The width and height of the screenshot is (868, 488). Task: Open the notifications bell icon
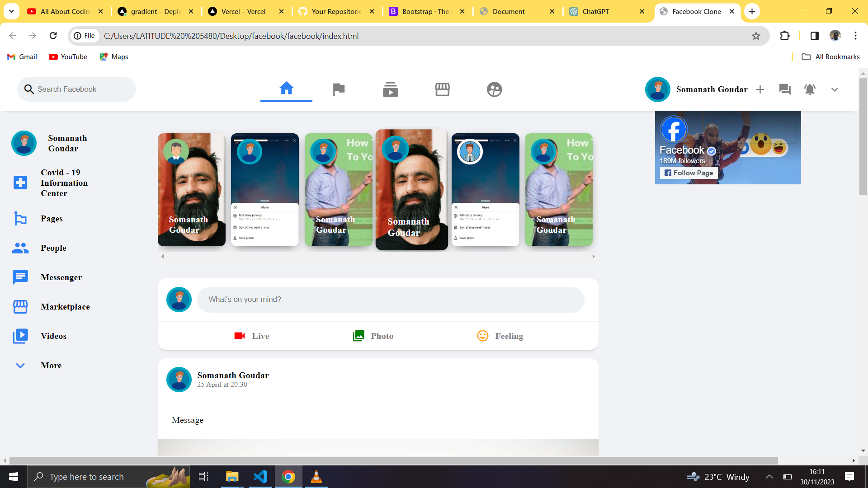810,89
